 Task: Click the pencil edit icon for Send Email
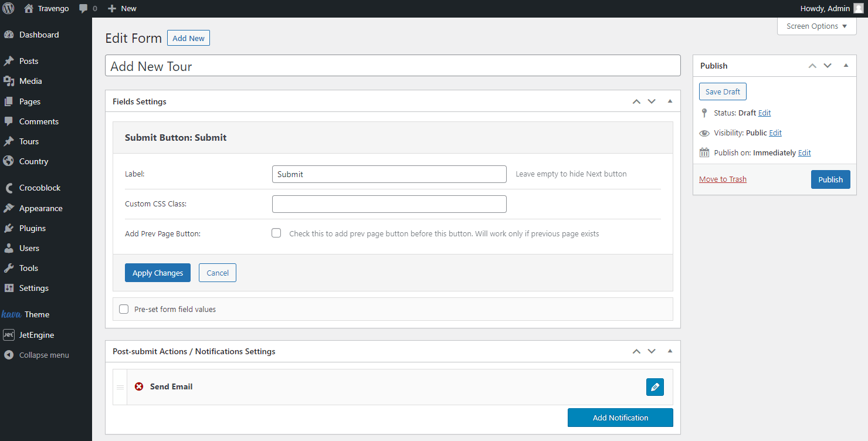655,387
